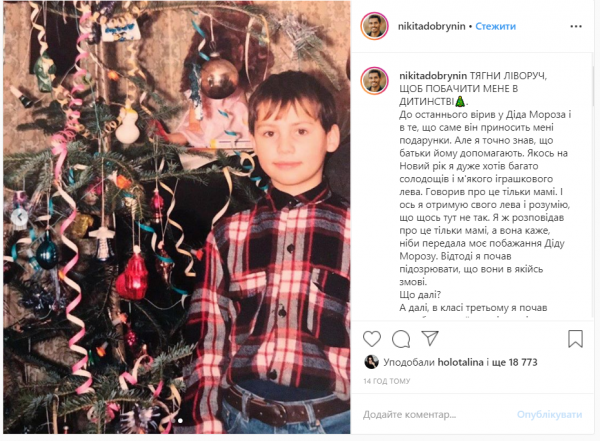This screenshot has width=600, height=441.
Task: Select the second carousel dot indicator
Action: click(180, 420)
